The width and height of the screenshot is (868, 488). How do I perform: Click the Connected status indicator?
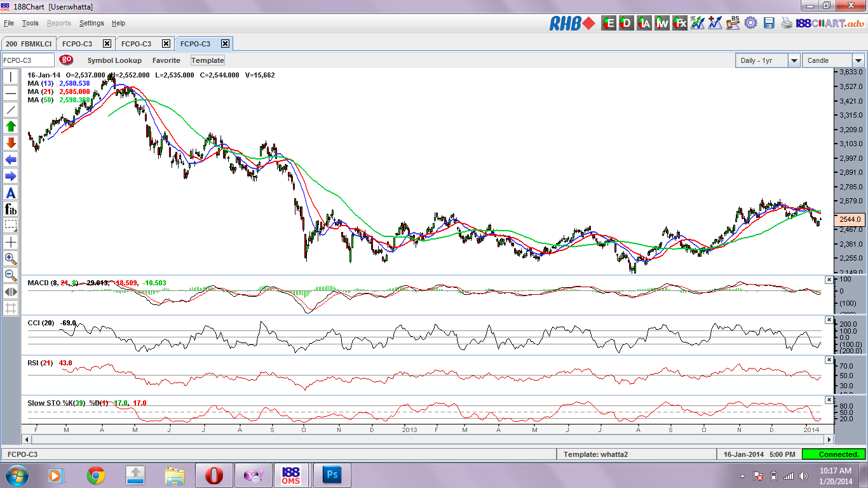(833, 454)
